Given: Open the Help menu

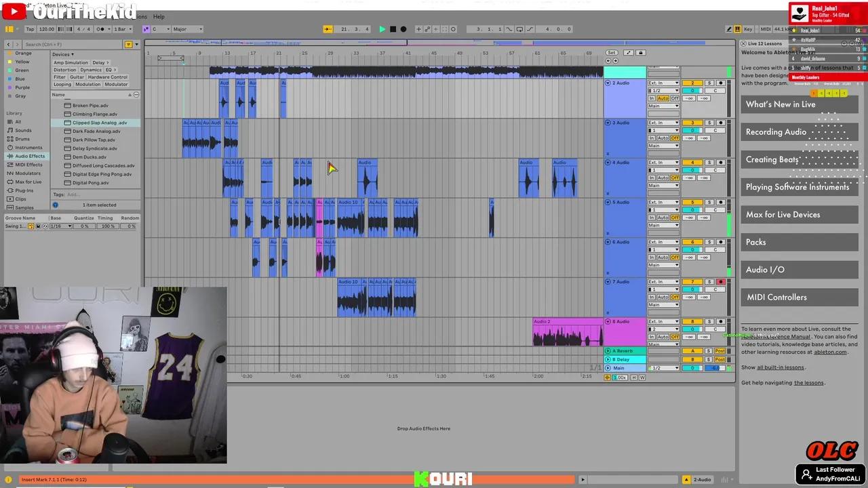Looking at the screenshot, I should click(x=159, y=16).
